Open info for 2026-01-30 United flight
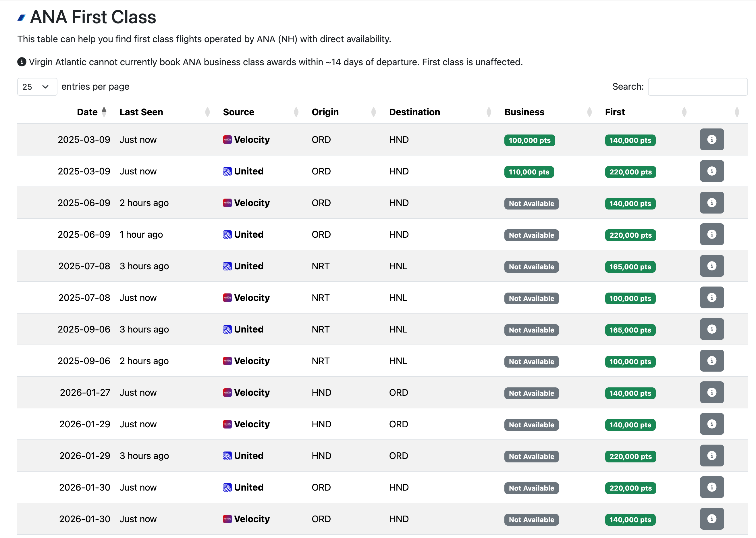 coord(712,487)
